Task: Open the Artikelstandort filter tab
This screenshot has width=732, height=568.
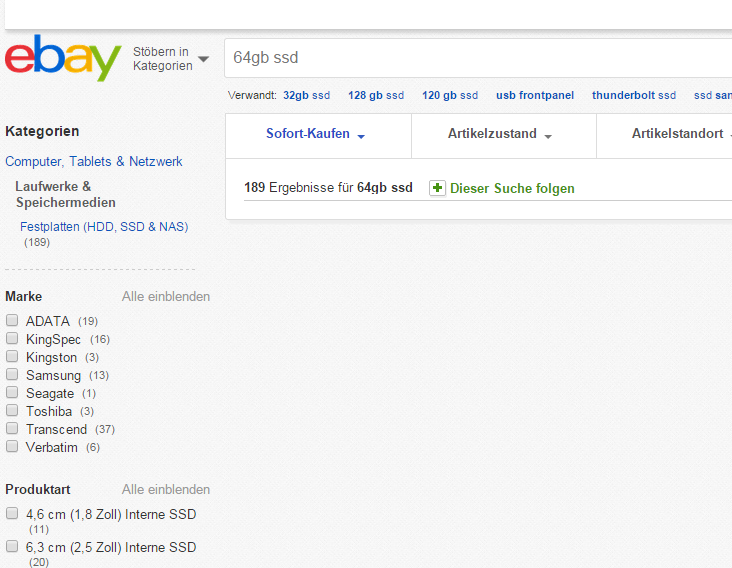Action: (678, 134)
